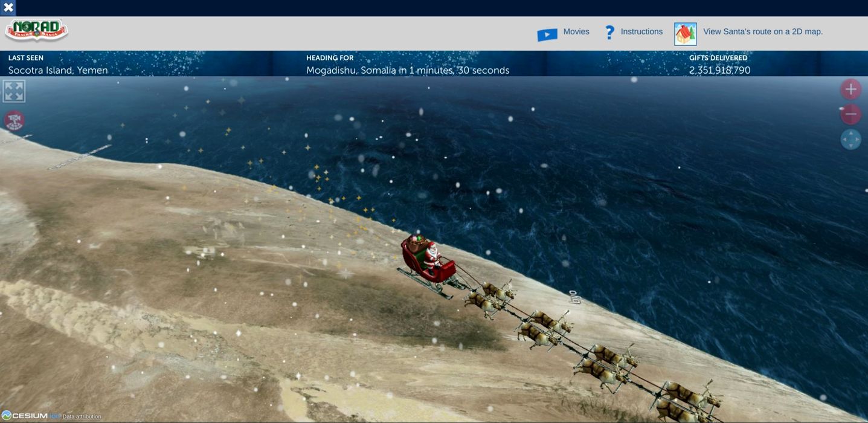
Task: Click the Cesium ion logo
Action: pos(30,416)
